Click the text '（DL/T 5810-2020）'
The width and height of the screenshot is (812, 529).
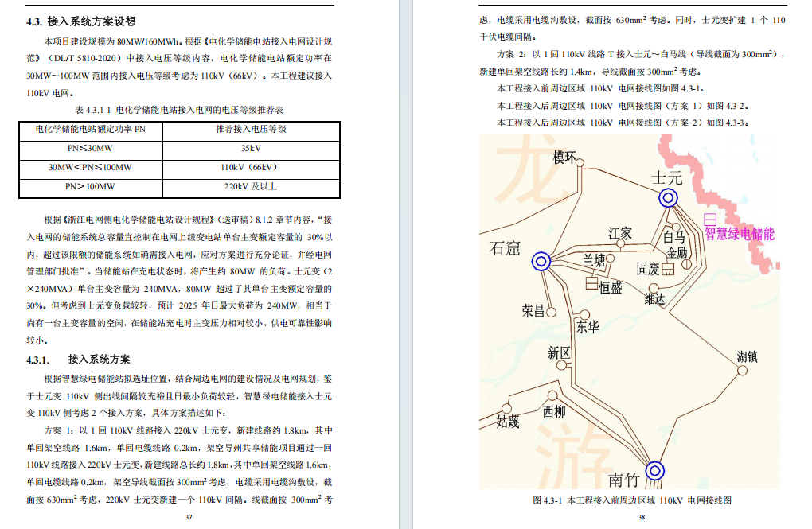coord(85,59)
